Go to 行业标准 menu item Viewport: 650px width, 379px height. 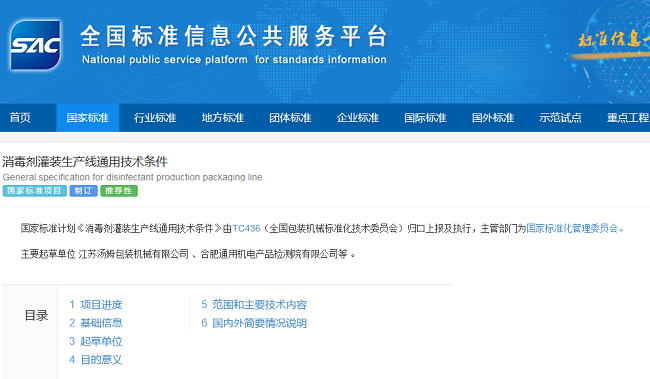pos(155,118)
